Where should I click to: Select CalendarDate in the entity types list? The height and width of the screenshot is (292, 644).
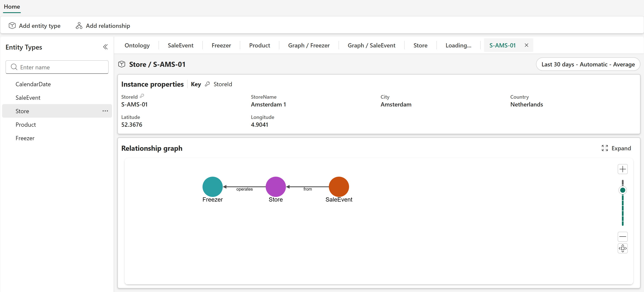click(x=33, y=84)
